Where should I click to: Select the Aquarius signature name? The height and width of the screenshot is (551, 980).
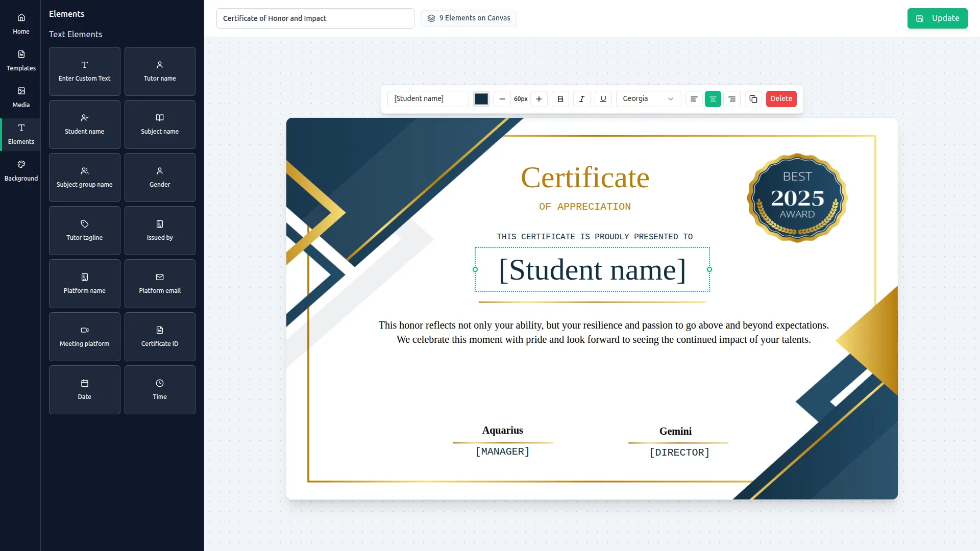503,430
